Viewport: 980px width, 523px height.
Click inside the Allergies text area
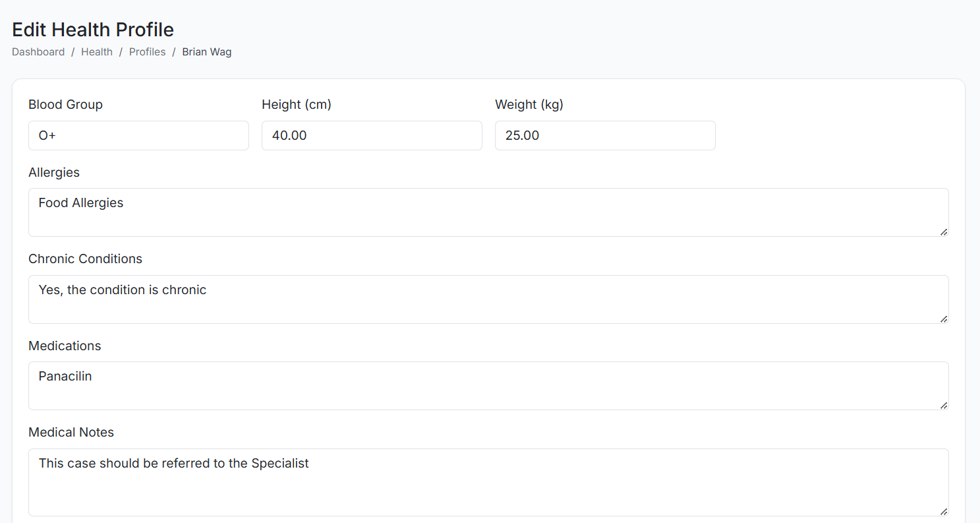pyautogui.click(x=488, y=212)
